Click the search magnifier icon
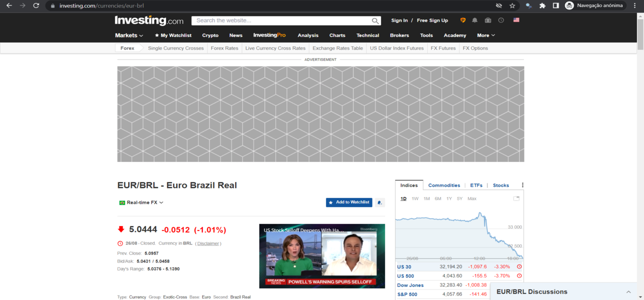The height and width of the screenshot is (300, 644). [375, 20]
